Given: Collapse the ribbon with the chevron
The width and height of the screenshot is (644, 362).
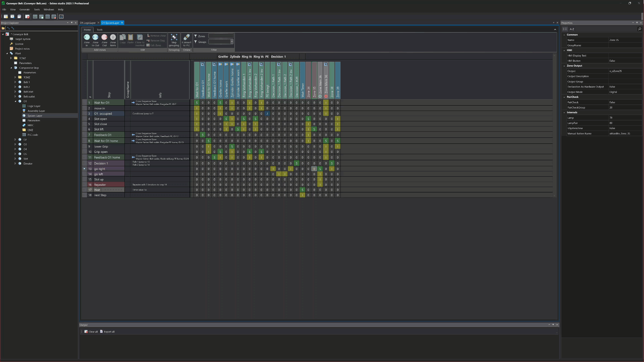Looking at the screenshot, I should coord(555,29).
